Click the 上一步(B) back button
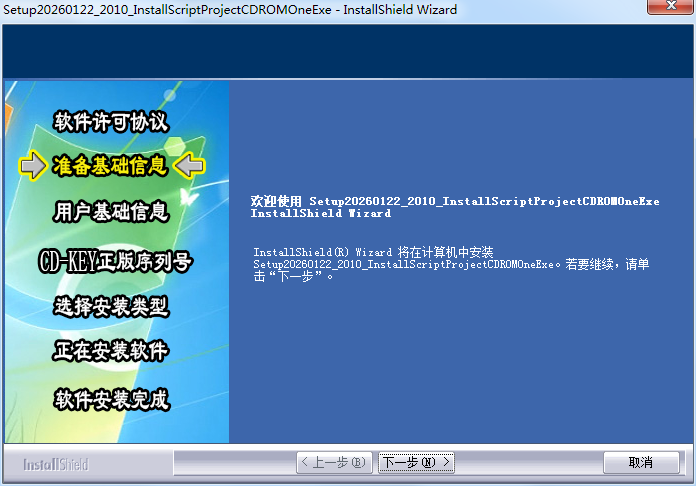Viewport: 696px width, 486px height. pyautogui.click(x=334, y=463)
